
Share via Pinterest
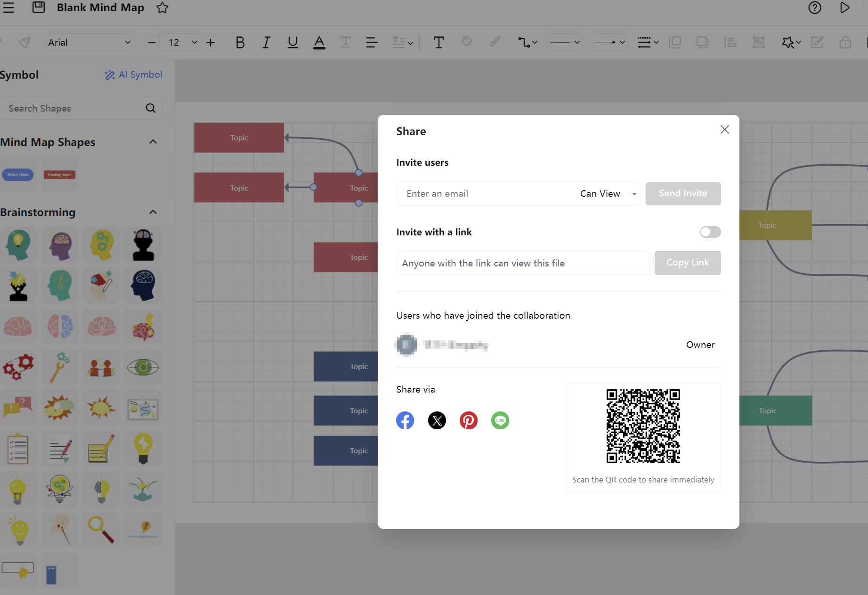[x=469, y=420]
